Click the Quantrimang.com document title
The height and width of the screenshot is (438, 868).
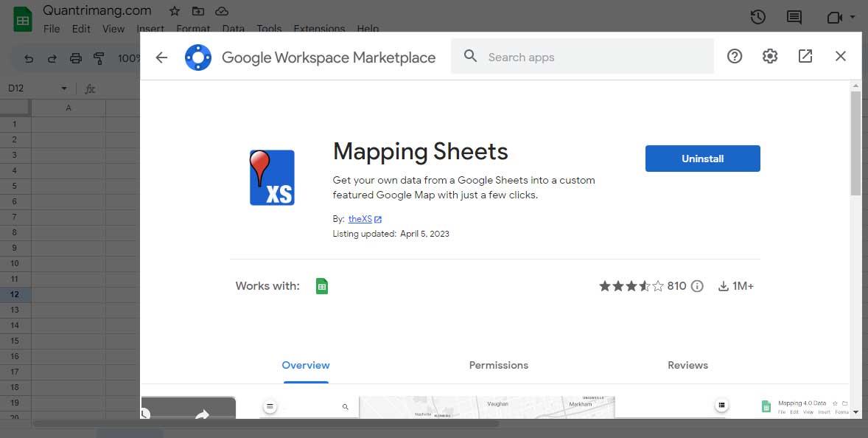(97, 10)
